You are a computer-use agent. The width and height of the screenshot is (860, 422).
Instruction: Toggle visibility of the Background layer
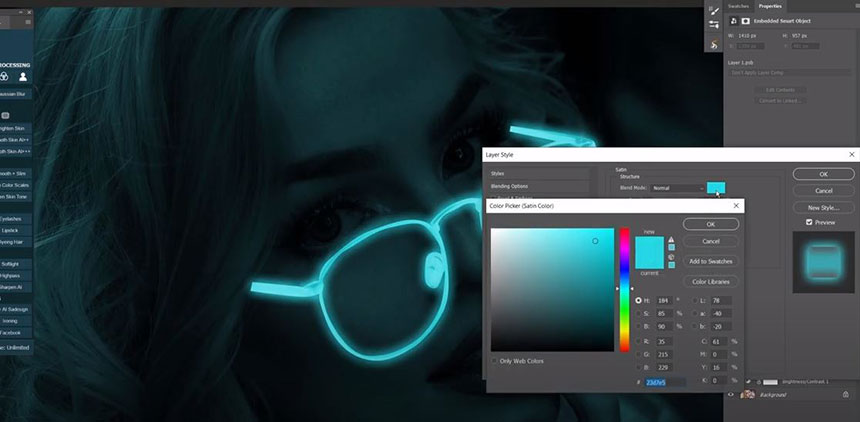731,395
